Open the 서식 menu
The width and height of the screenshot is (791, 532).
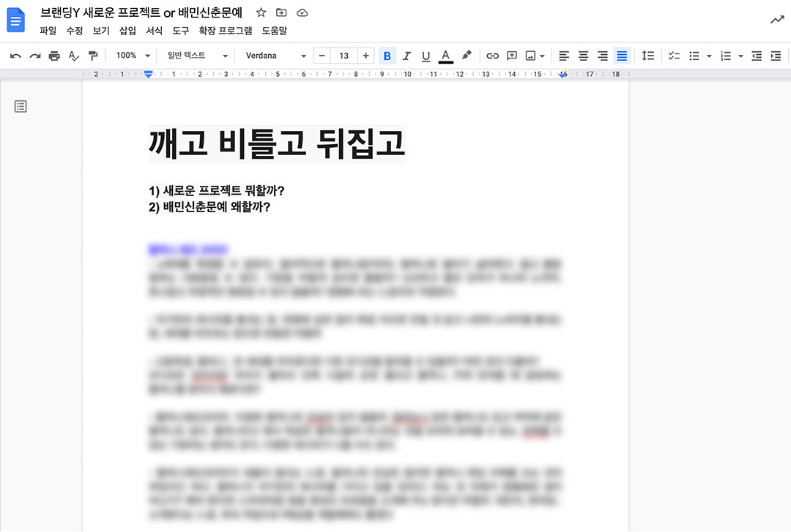coord(154,31)
